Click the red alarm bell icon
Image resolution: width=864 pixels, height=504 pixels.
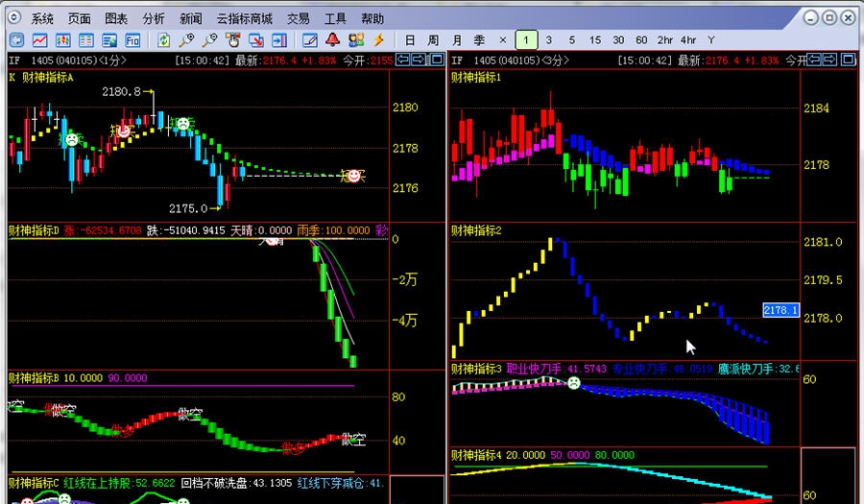[x=332, y=40]
